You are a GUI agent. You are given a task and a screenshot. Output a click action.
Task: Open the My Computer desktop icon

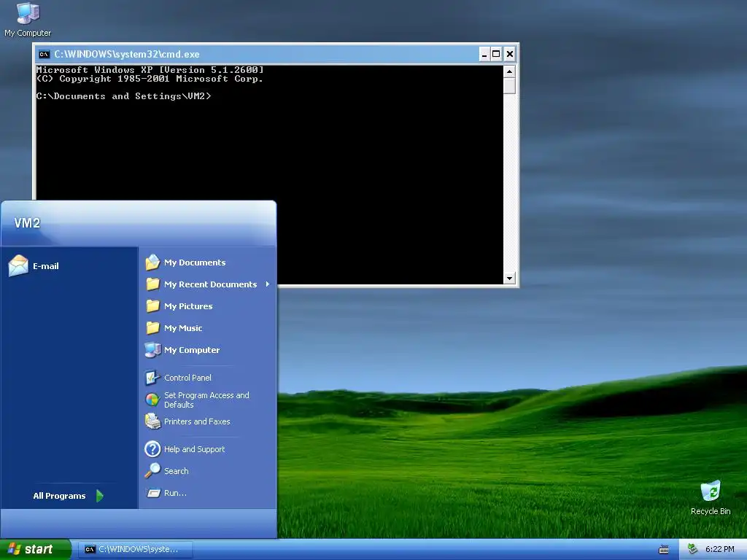(28, 19)
